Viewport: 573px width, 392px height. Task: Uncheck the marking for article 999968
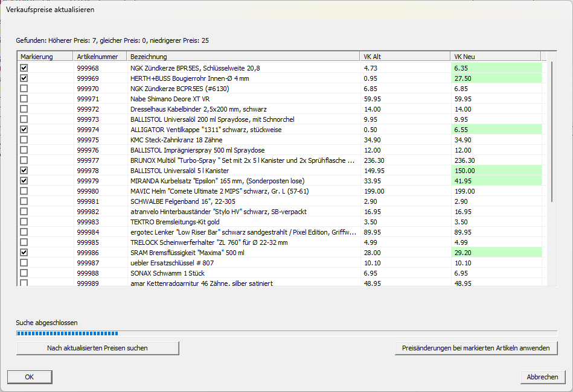[x=24, y=68]
